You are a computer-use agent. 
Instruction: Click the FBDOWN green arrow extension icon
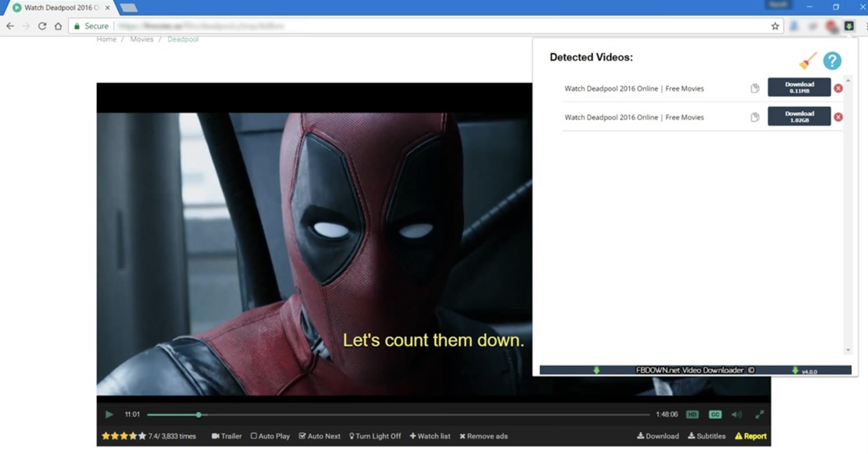(849, 26)
